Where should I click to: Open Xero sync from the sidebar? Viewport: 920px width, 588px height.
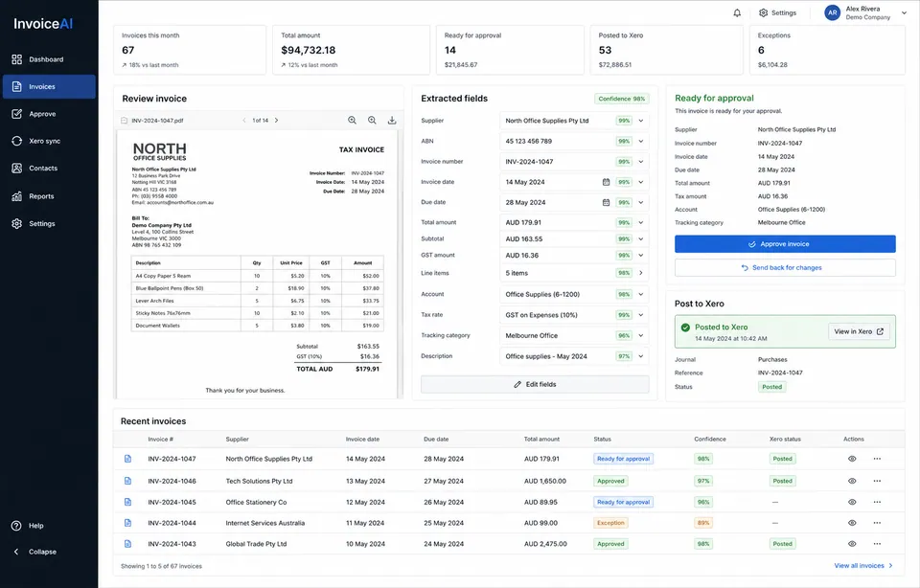click(49, 141)
